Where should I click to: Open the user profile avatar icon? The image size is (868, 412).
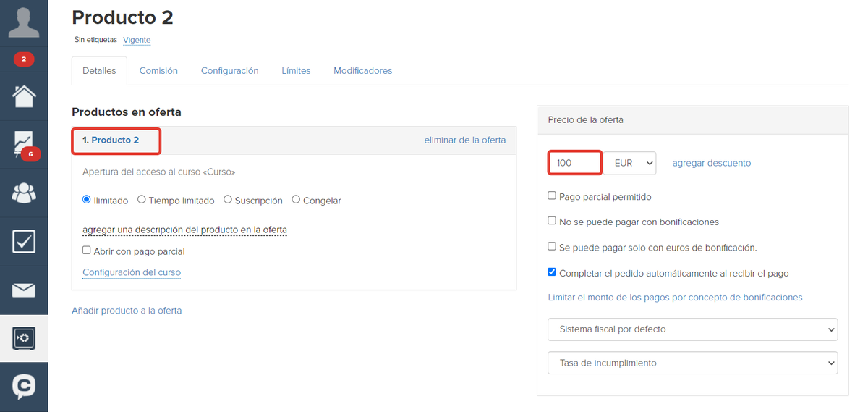point(24,22)
